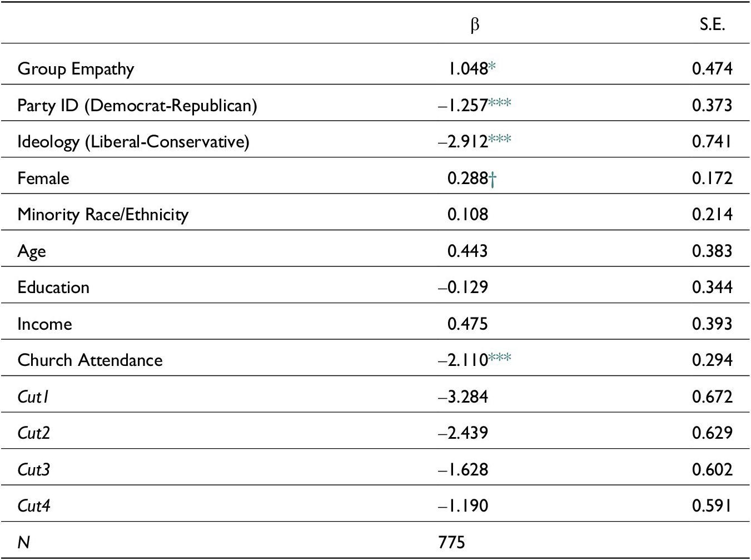
Task: Click the asterisk footnote beside Group Empathy coefficient
Action: point(492,67)
